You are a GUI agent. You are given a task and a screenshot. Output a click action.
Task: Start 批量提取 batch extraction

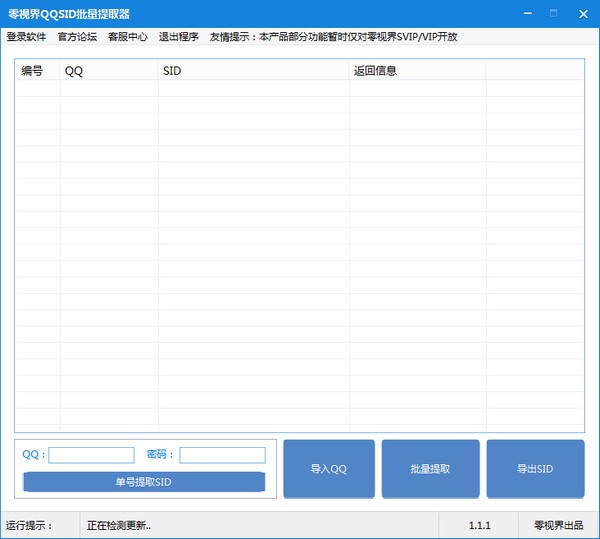pyautogui.click(x=430, y=469)
